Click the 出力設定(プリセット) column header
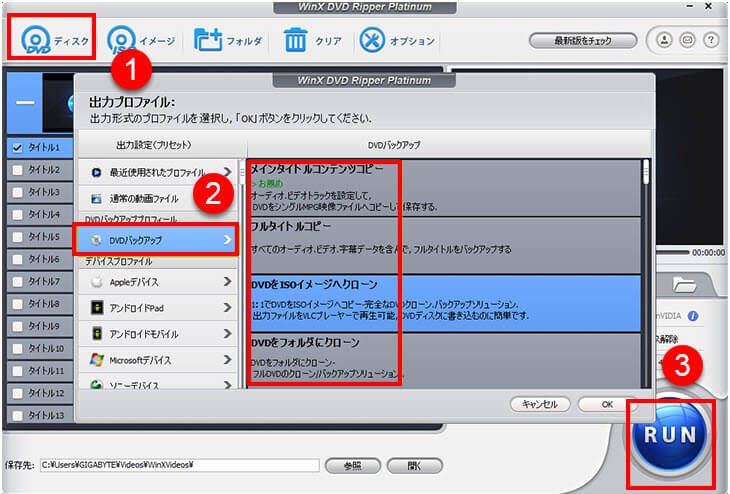The image size is (730, 494). [154, 145]
